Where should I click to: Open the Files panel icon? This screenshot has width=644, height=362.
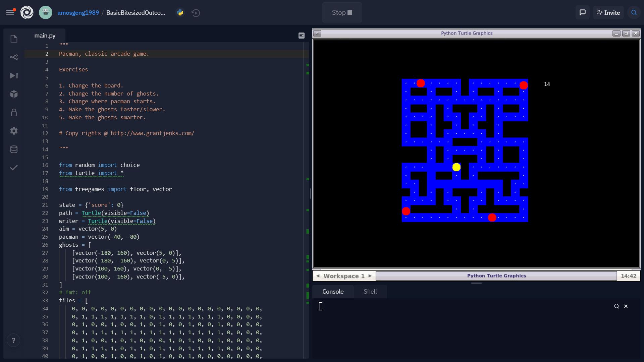tap(14, 39)
